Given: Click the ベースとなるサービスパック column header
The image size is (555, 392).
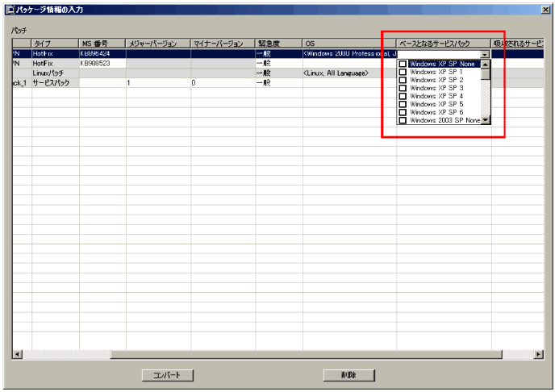Looking at the screenshot, I should (x=444, y=44).
